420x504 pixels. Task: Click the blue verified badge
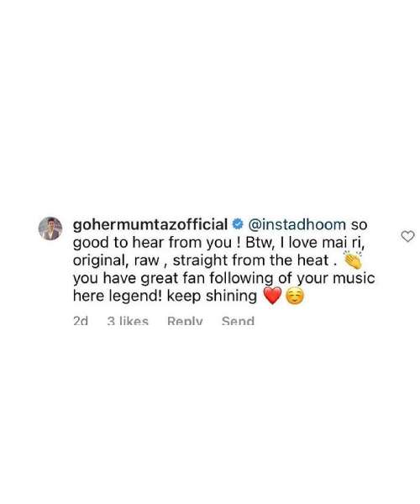click(238, 224)
